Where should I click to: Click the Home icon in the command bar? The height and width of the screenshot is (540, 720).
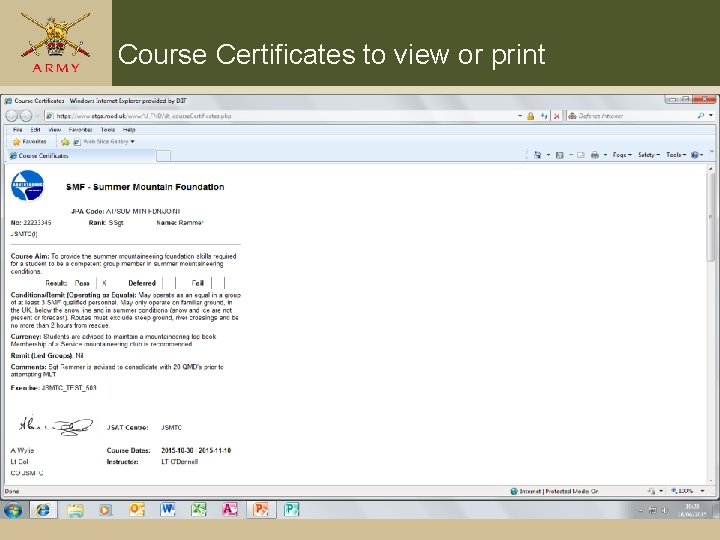(537, 155)
